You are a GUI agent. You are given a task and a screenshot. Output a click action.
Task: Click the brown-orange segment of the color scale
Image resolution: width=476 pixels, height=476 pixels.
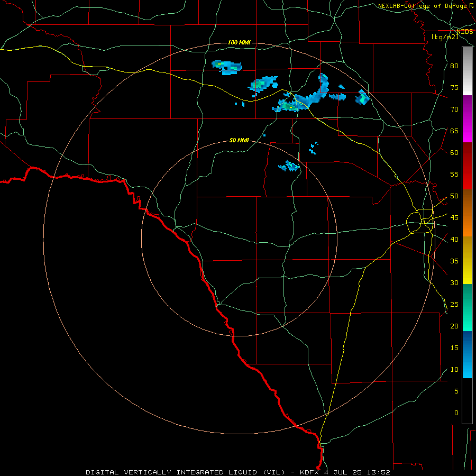coord(467,213)
